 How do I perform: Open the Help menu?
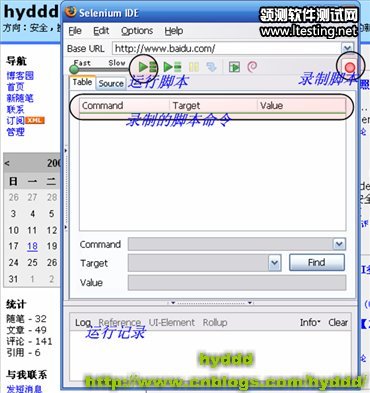174,31
